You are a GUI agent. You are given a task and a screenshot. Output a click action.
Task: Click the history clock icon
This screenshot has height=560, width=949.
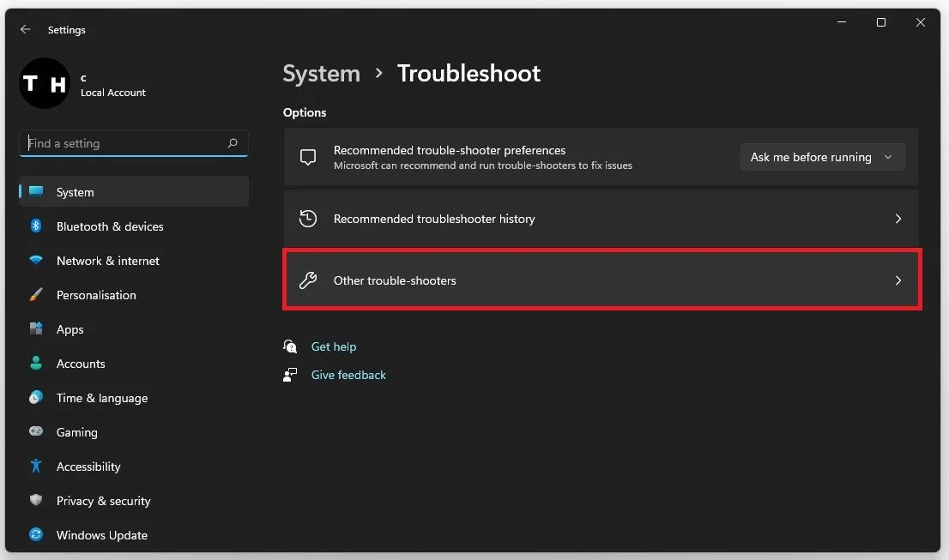coord(308,219)
